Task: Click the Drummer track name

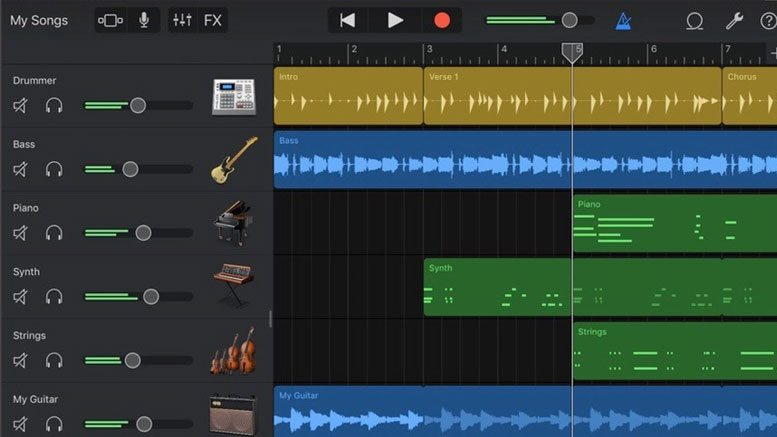Action: [34, 80]
